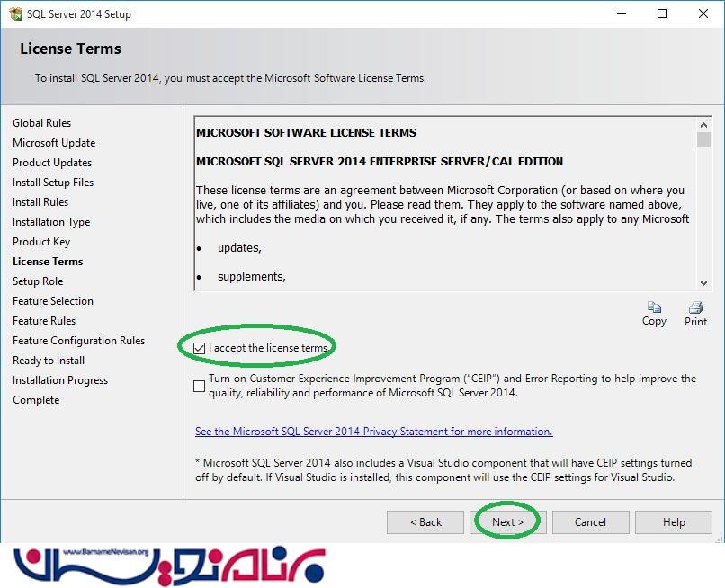The height and width of the screenshot is (588, 725).
Task: Click the 'updates,' bullet in license text
Action: pos(239,248)
